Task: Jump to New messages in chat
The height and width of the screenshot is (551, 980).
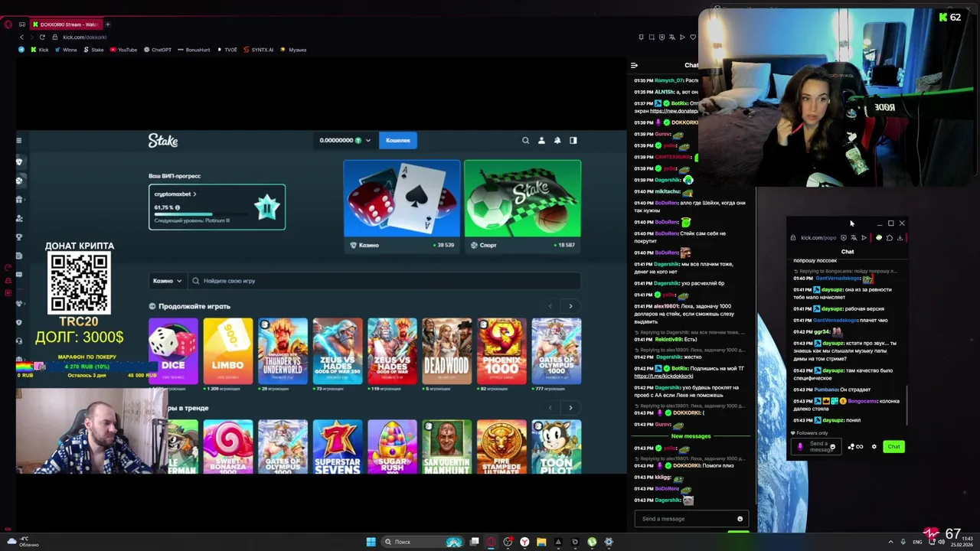Action: pyautogui.click(x=691, y=436)
